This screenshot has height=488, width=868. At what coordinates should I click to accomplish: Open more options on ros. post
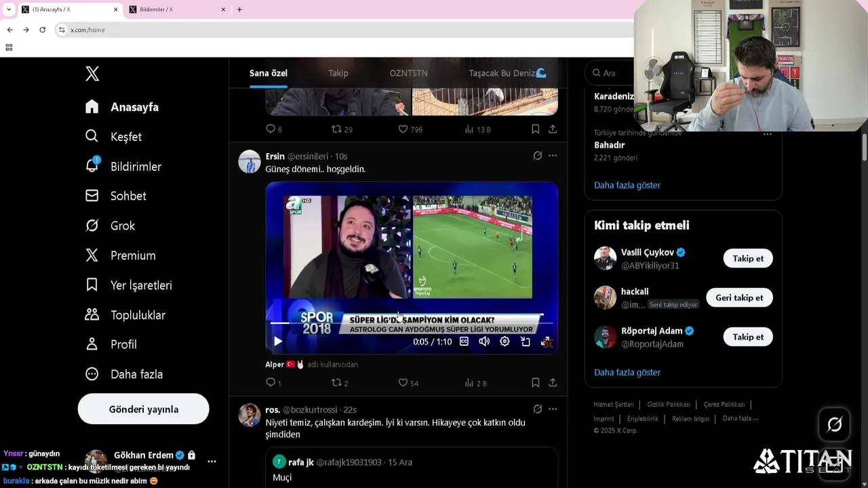point(553,409)
